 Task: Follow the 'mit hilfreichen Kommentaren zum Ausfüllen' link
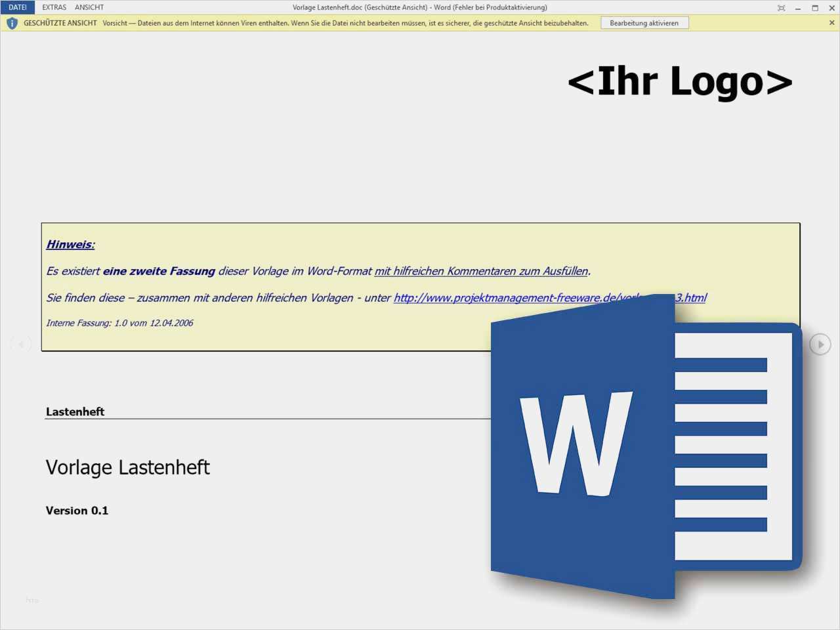tap(481, 271)
